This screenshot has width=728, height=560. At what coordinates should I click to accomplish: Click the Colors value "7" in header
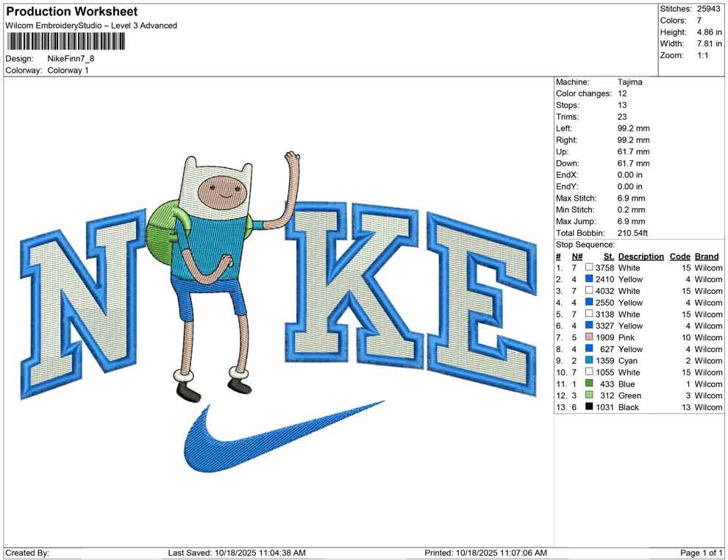click(699, 21)
